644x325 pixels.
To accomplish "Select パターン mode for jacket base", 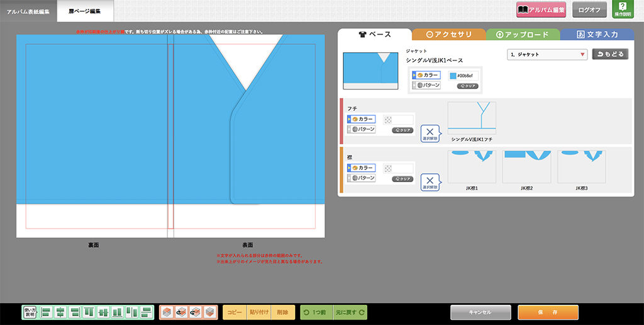I will coord(426,85).
